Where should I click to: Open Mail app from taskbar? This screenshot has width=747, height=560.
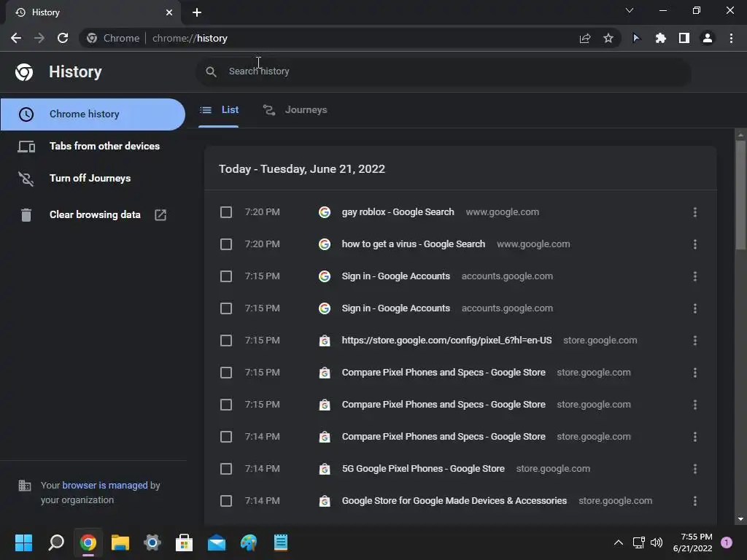click(217, 542)
